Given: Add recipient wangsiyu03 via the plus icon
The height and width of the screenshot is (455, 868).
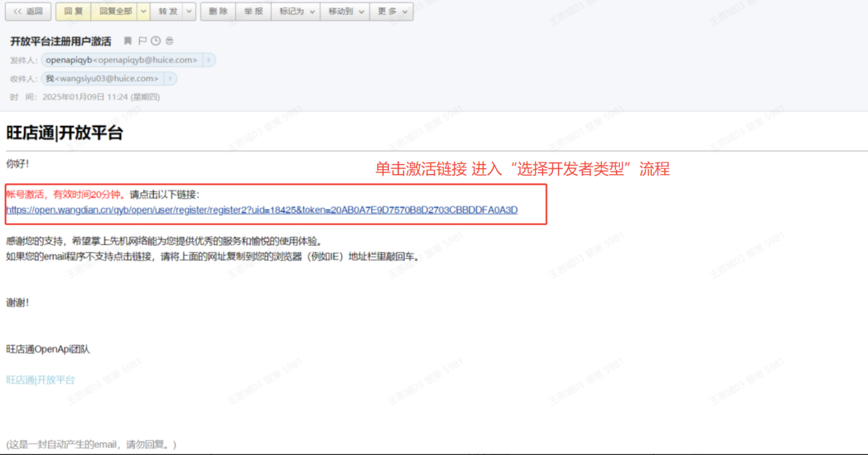Looking at the screenshot, I should [x=170, y=78].
